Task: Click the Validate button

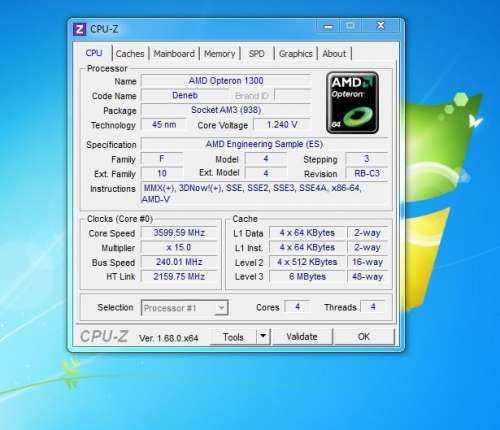Action: point(302,337)
